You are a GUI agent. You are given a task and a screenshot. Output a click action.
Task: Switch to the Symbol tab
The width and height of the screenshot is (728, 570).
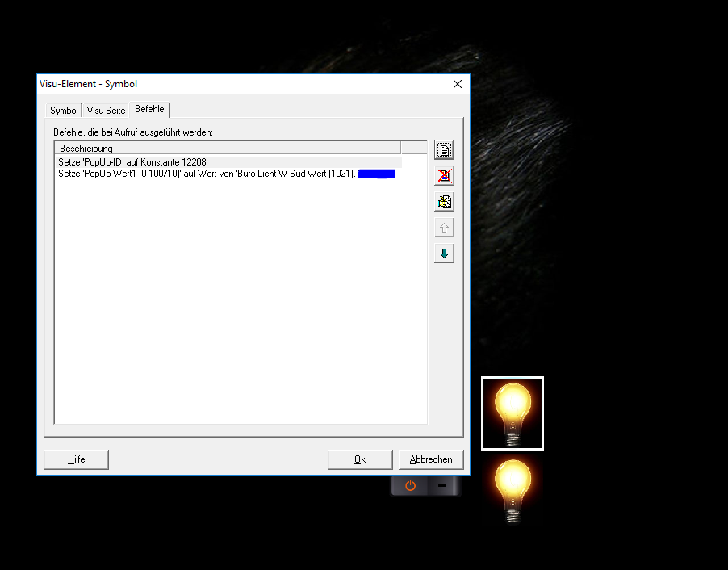pos(64,111)
